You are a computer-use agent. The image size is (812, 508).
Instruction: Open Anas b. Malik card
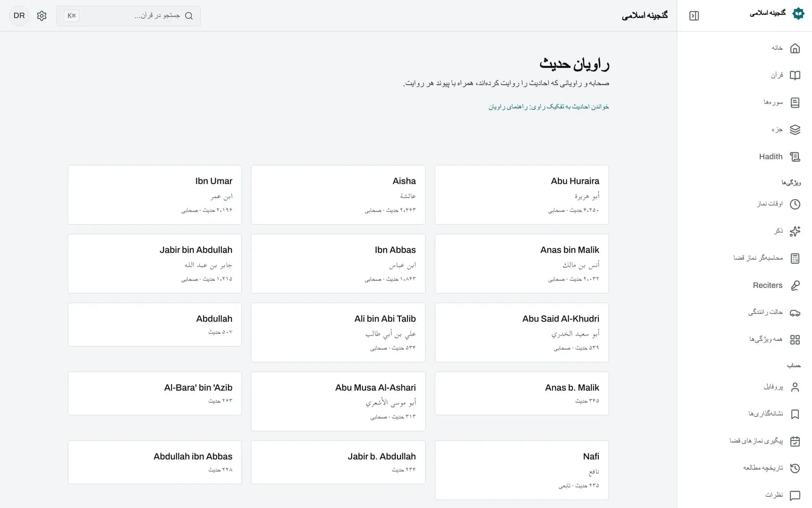[x=522, y=393]
